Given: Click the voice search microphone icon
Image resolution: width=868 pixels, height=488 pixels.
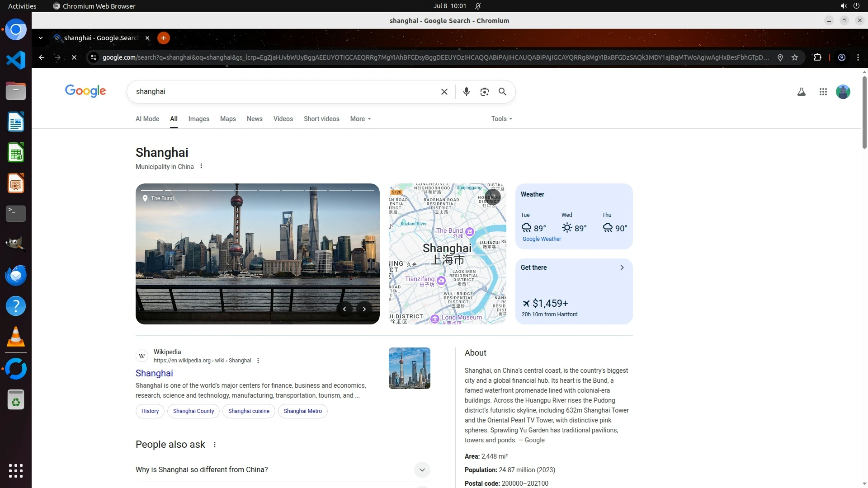Looking at the screenshot, I should [466, 92].
